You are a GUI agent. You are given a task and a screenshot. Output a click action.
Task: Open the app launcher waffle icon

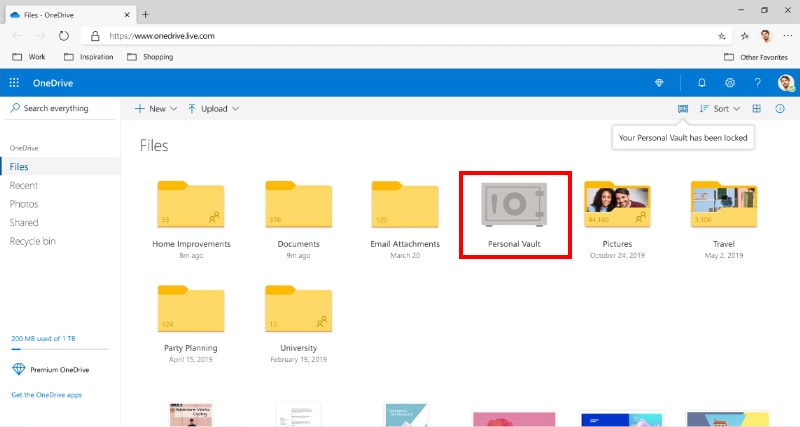[x=14, y=83]
